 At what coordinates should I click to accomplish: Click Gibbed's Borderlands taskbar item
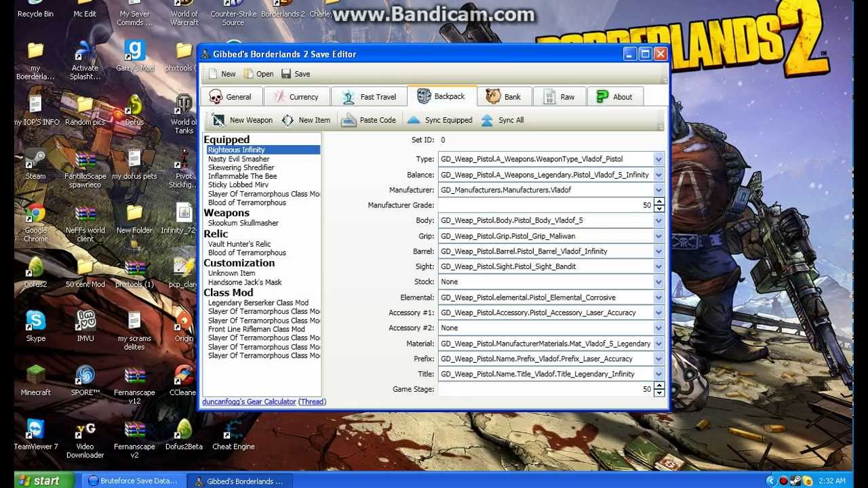coord(239,481)
